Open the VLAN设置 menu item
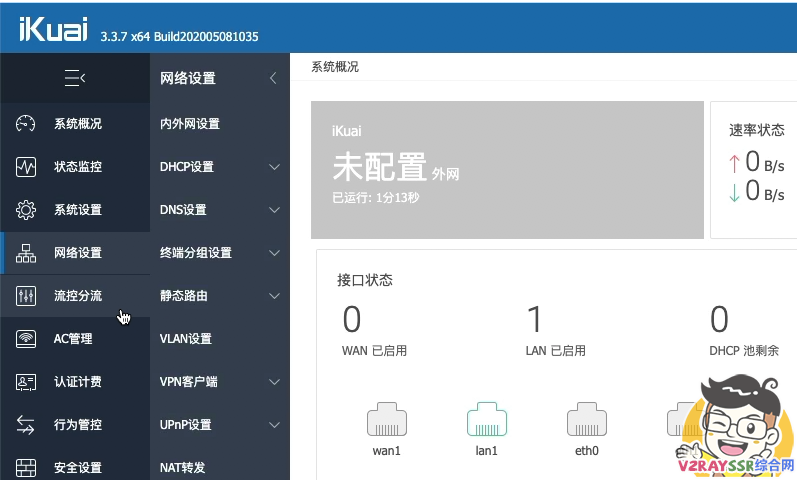797x480 pixels. (186, 339)
